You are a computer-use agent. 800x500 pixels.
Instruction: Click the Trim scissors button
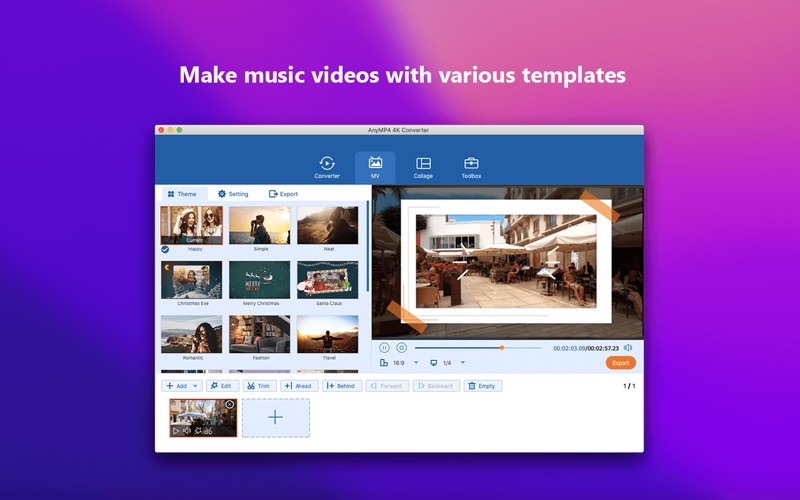coord(259,386)
